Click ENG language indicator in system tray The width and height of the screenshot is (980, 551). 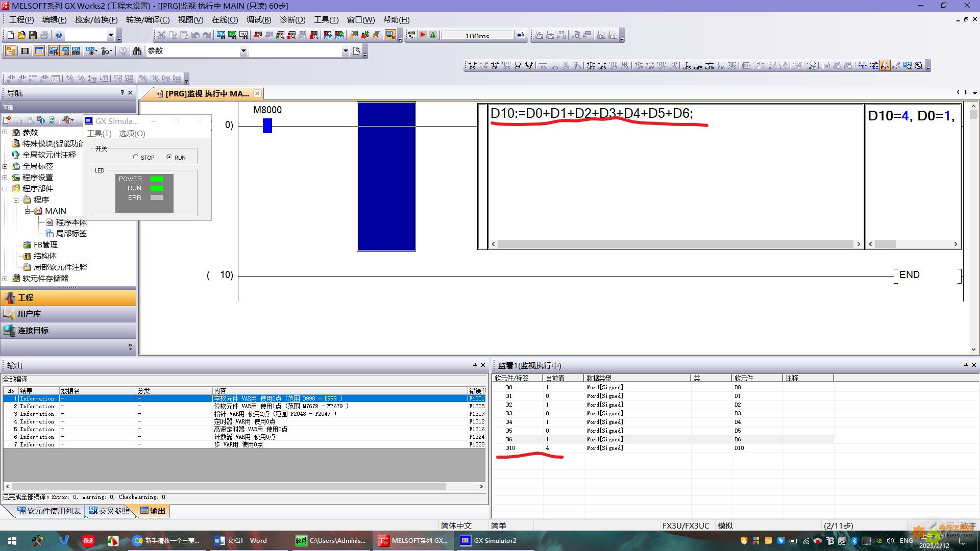[x=906, y=541]
